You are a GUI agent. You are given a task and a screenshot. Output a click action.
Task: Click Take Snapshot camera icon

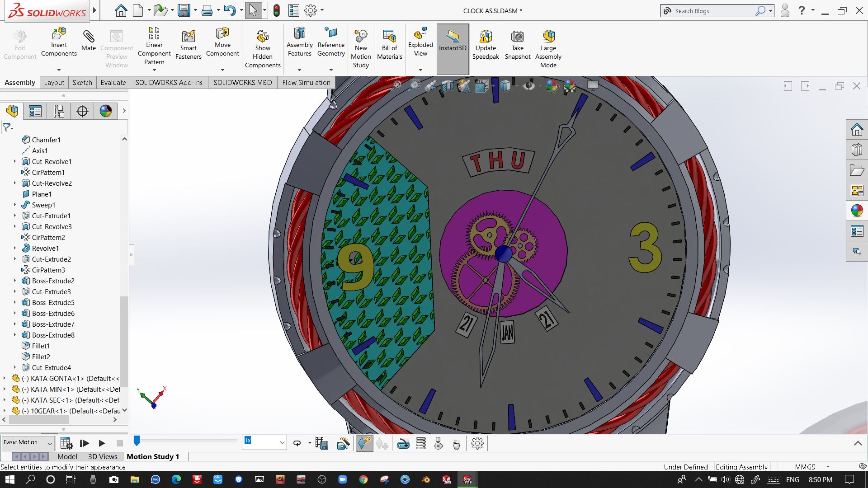coord(517,37)
